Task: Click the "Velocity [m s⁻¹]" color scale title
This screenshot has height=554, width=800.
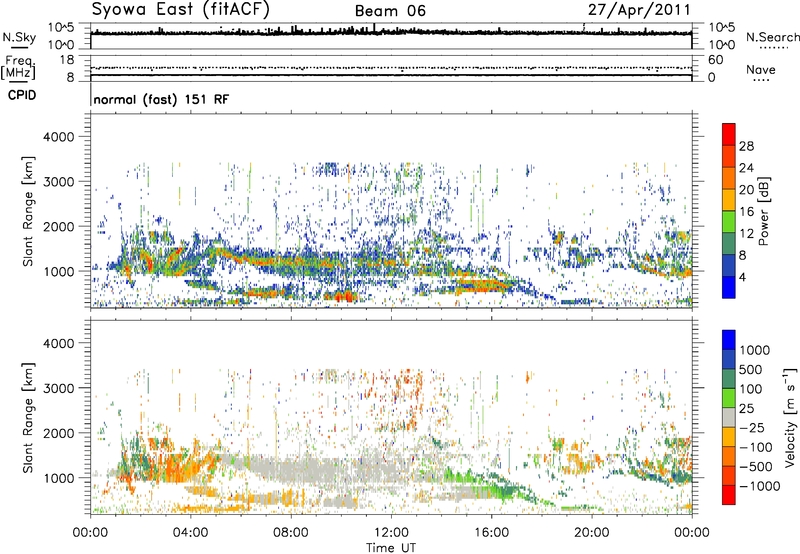Action: coord(790,417)
